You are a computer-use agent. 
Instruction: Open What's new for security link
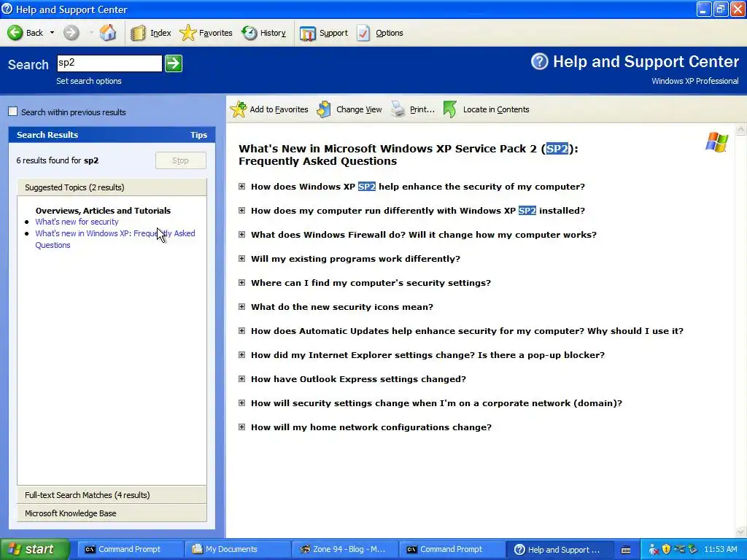click(77, 222)
